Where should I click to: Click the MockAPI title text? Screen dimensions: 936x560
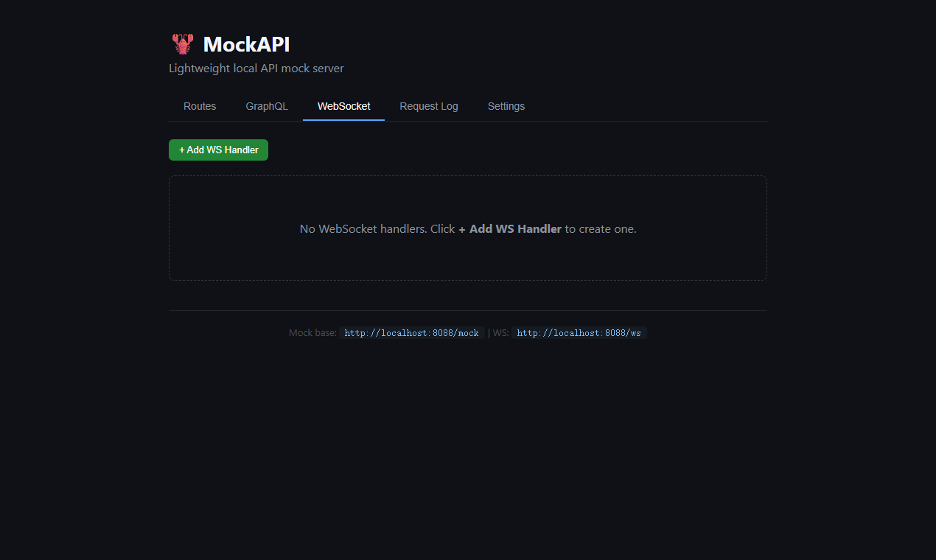[x=245, y=44]
